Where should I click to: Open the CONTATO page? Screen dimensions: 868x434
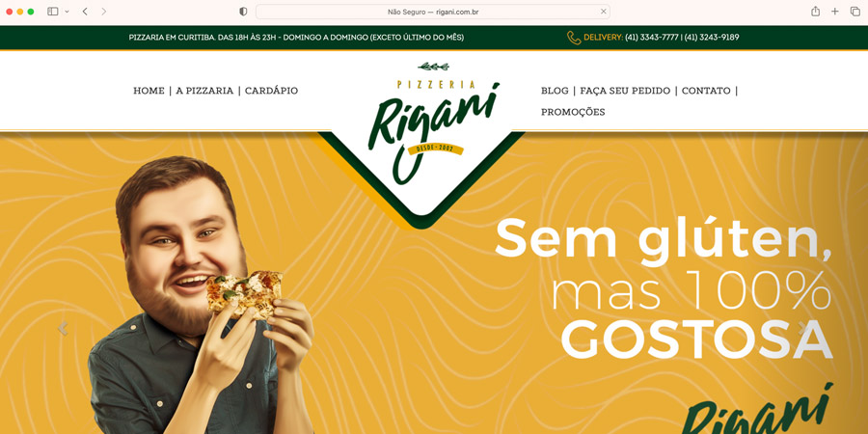pos(706,91)
